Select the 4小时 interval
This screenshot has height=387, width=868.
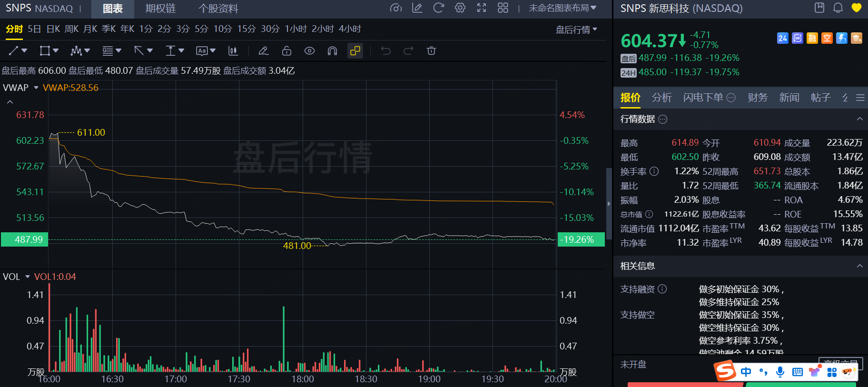click(x=350, y=29)
